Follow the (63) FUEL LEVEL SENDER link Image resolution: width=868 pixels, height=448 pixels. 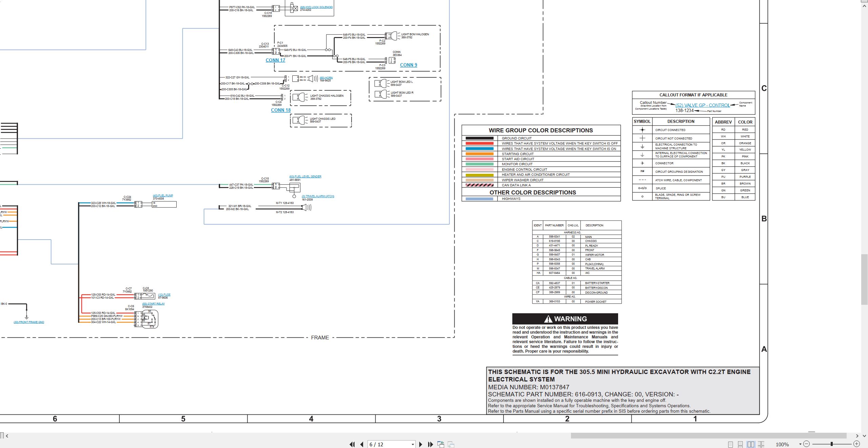(x=305, y=176)
